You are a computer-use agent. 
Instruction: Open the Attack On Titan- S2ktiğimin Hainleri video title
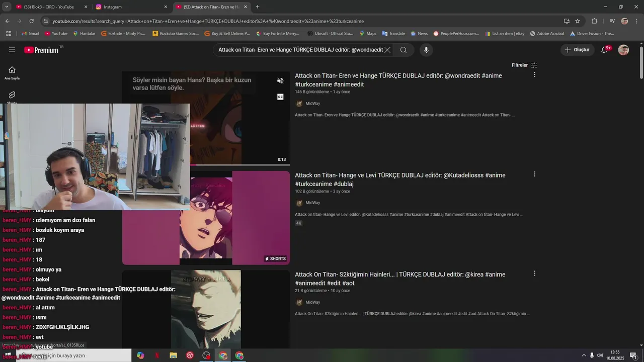400,279
